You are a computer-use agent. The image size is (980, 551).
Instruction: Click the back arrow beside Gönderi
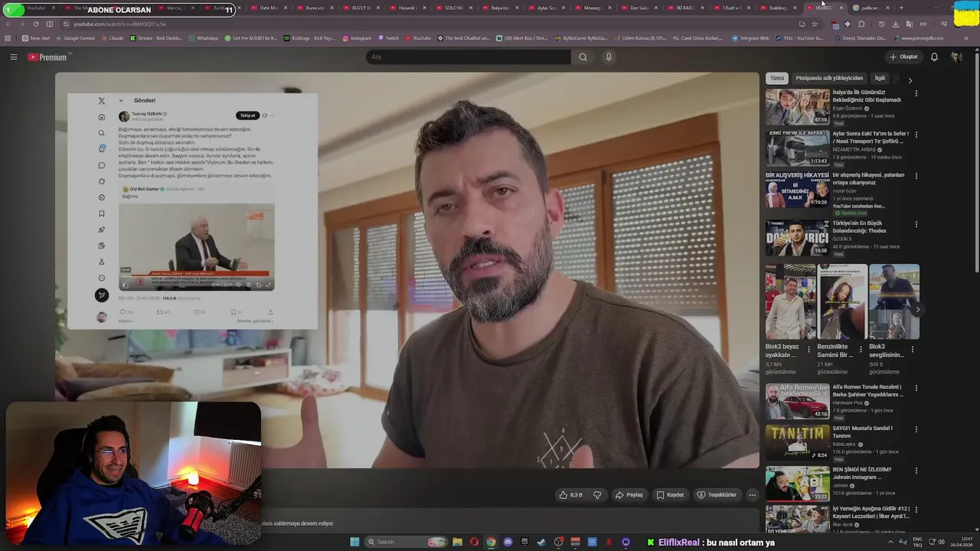click(x=121, y=100)
